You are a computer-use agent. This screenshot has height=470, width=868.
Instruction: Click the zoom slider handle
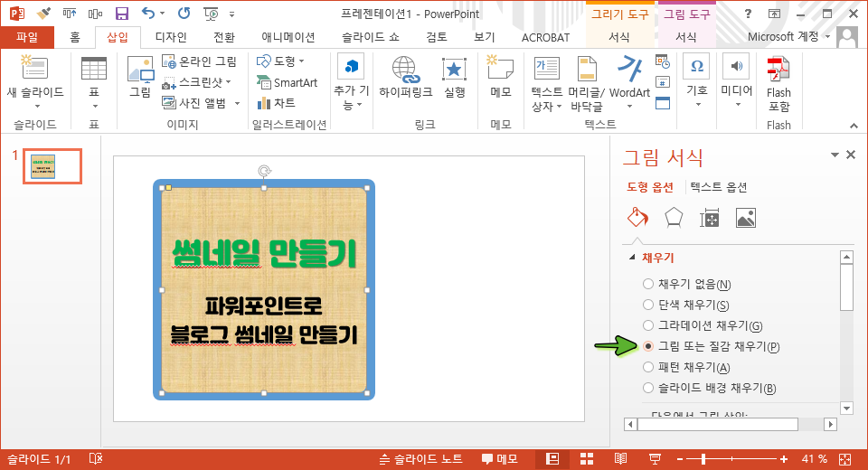click(x=703, y=459)
